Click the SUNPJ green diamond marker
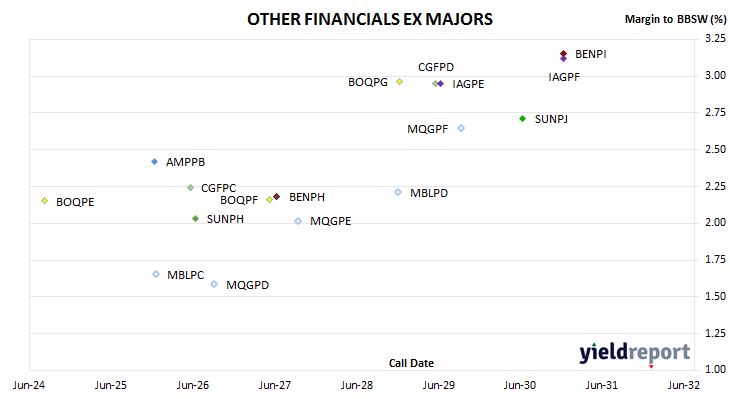Viewport: 730px width, 399px height. pyautogui.click(x=522, y=119)
